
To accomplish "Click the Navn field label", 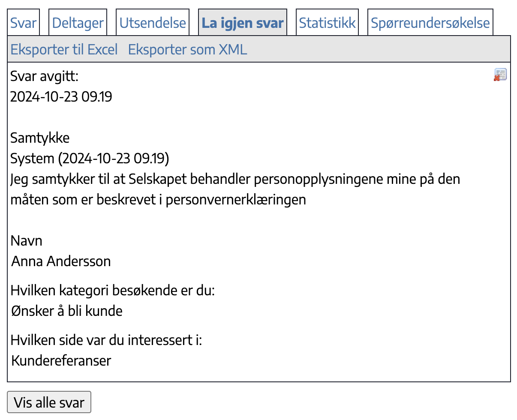I will point(27,240).
